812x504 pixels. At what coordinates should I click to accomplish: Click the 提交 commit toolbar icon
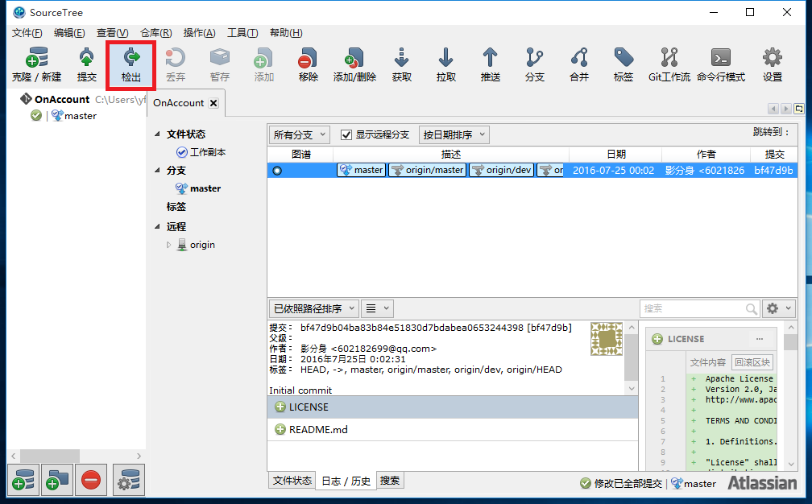[x=86, y=64]
